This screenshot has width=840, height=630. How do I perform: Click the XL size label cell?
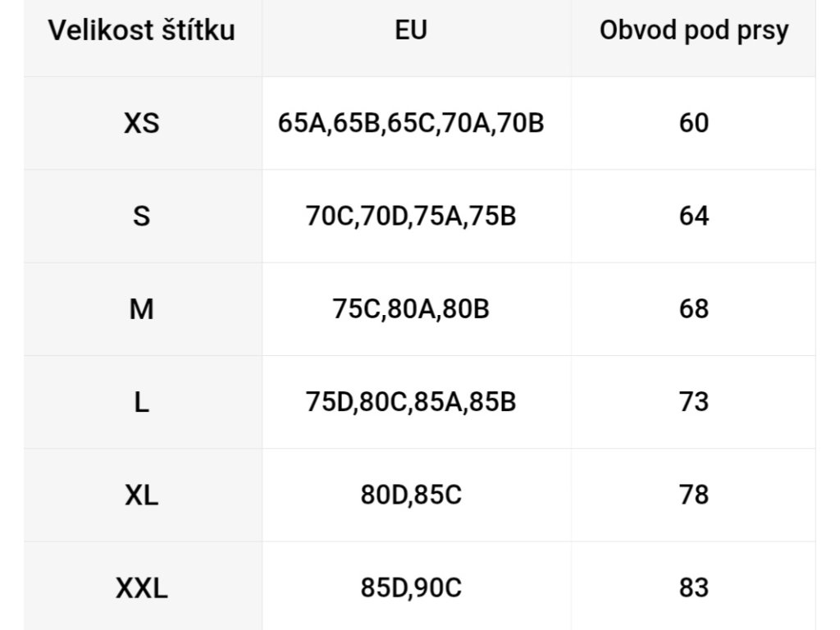(142, 495)
